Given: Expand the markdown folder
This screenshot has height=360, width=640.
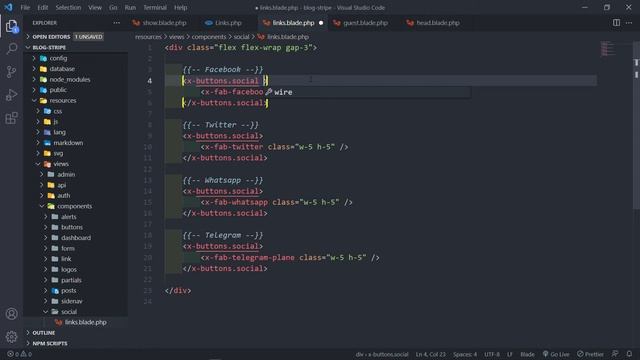Looking at the screenshot, I should 75,143.
